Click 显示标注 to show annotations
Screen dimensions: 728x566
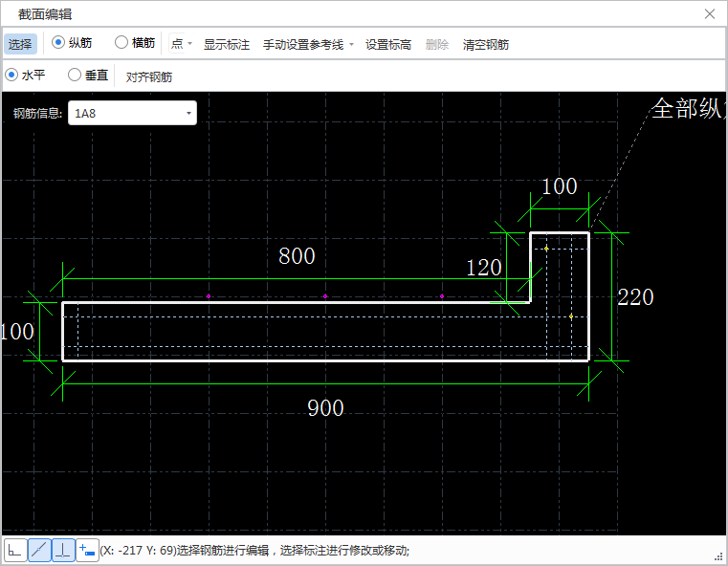click(227, 45)
